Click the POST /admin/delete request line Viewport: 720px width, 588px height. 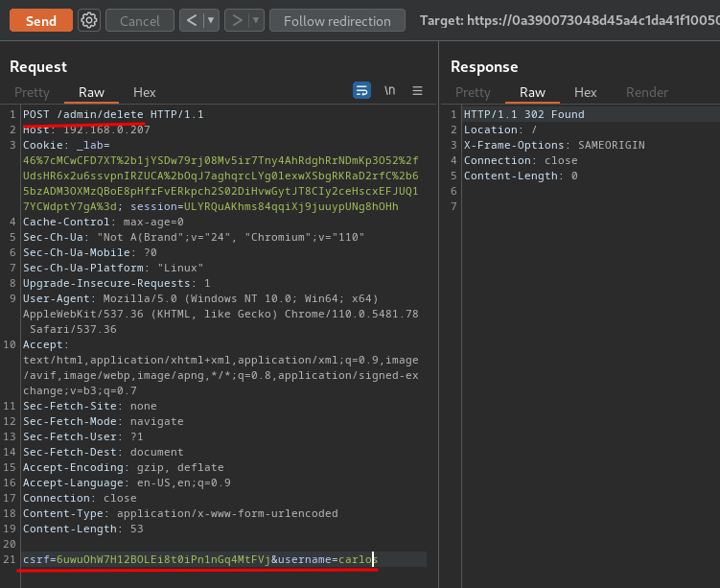[113, 114]
